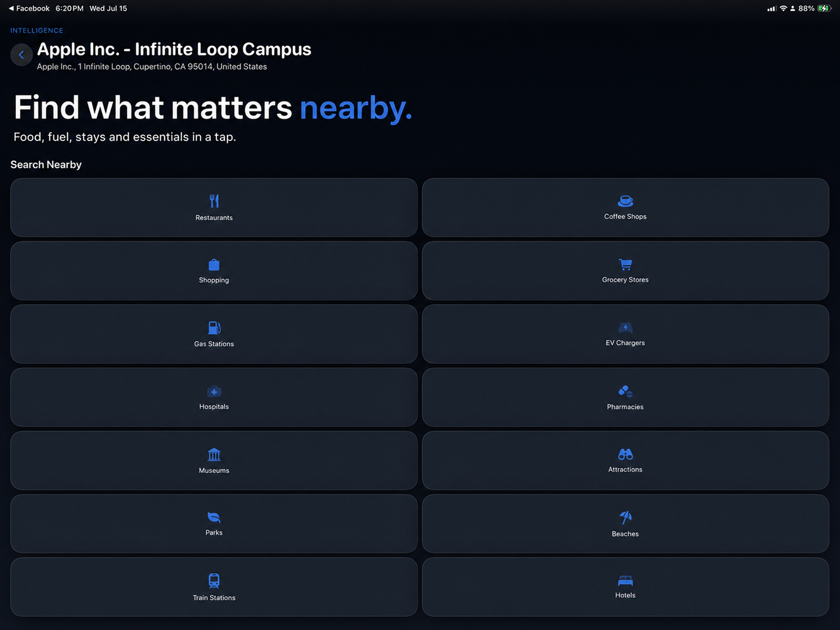Tap the 'Attractions' label text
The image size is (840, 630).
pos(625,470)
